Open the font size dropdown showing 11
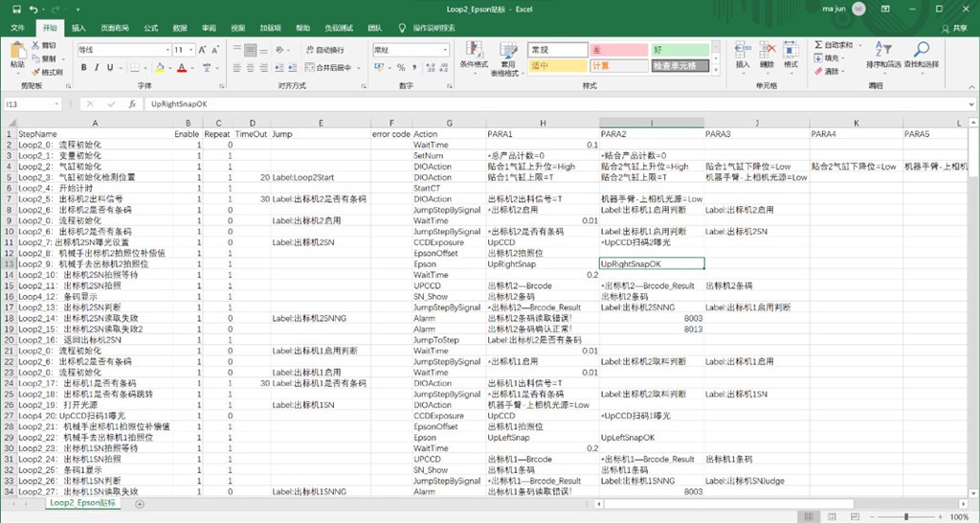The height and width of the screenshot is (523, 980). click(191, 50)
